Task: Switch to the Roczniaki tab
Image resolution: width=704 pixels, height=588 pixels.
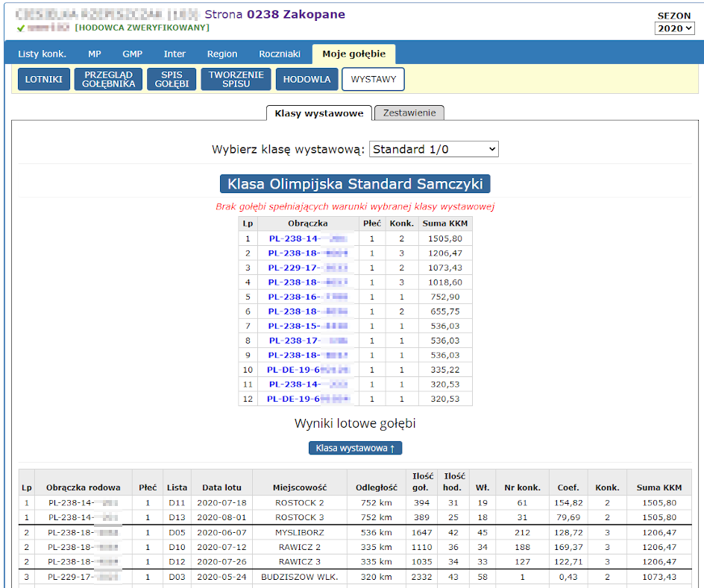Action: pos(280,54)
